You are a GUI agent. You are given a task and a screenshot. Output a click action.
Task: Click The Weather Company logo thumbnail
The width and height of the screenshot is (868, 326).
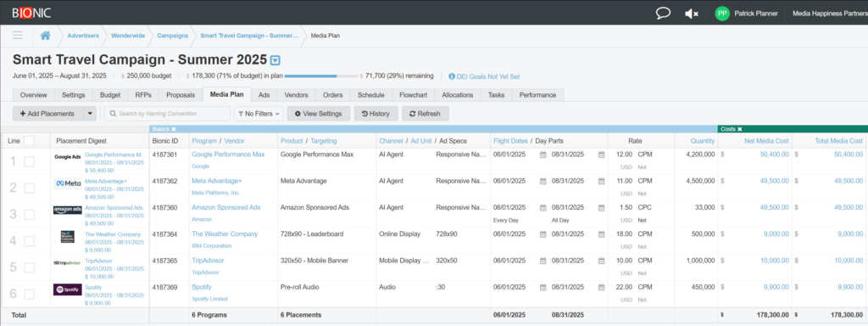[x=68, y=237]
